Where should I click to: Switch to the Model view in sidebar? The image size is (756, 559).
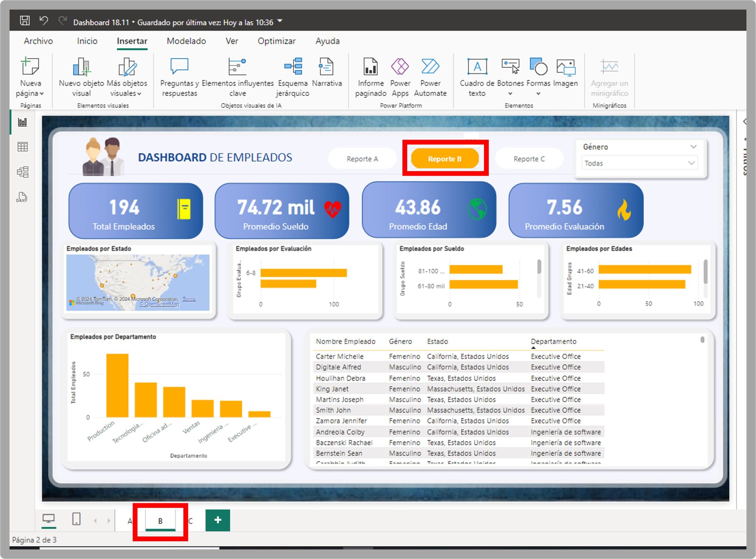(x=22, y=171)
